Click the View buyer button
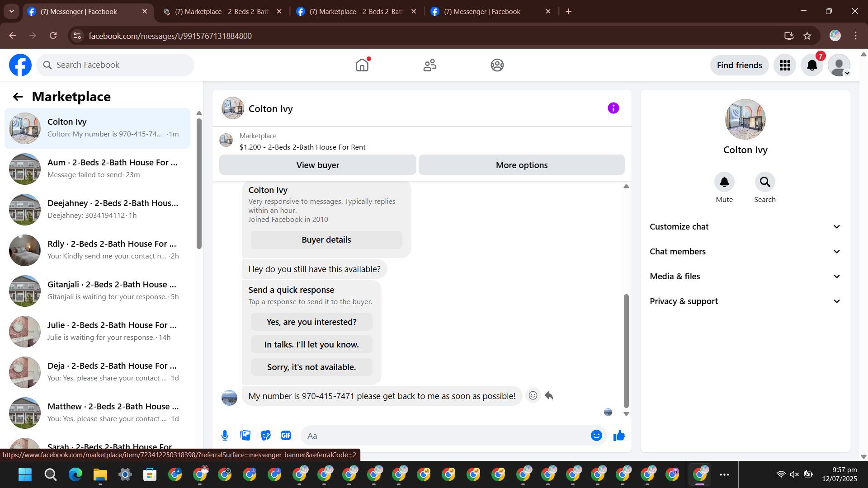Viewport: 868px width, 488px height. point(317,165)
